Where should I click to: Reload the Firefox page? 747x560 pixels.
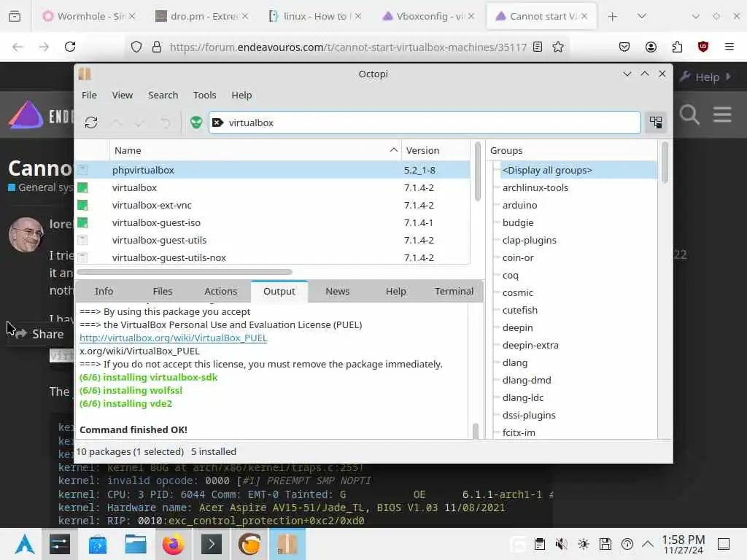pyautogui.click(x=70, y=47)
